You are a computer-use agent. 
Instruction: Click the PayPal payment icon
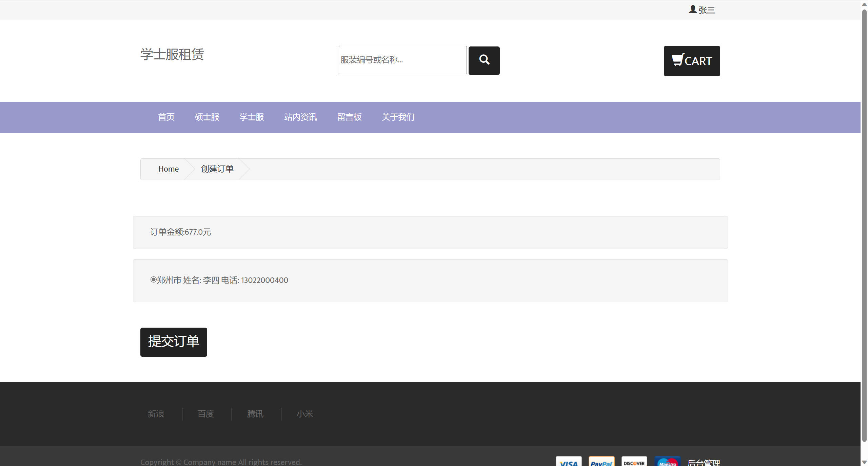pyautogui.click(x=601, y=462)
